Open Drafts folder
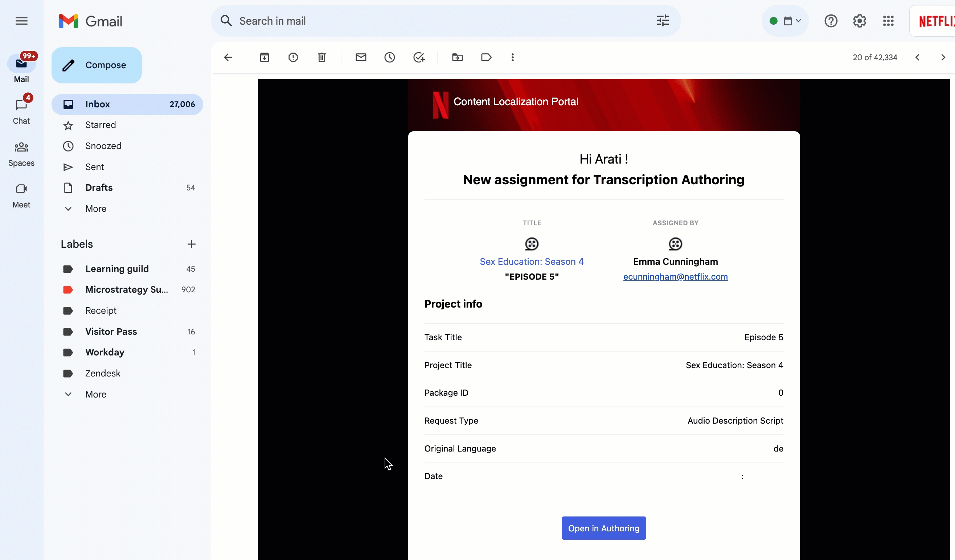This screenshot has height=560, width=955. [127, 188]
